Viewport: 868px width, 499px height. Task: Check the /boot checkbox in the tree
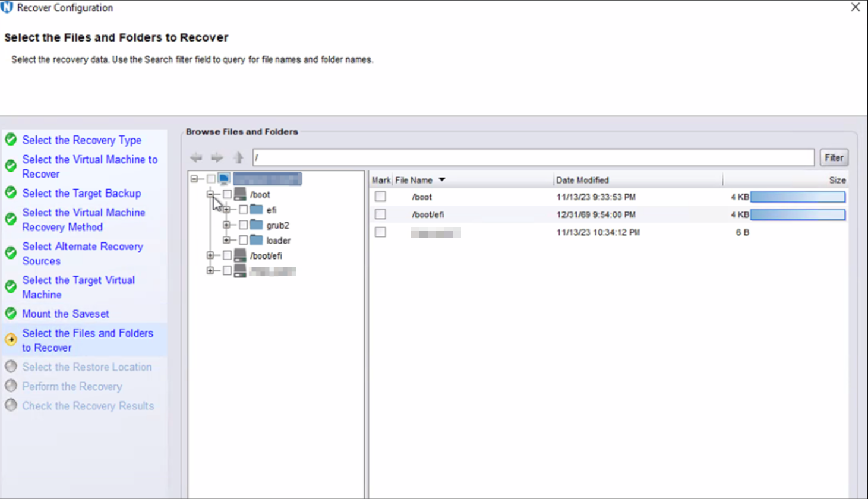click(226, 194)
